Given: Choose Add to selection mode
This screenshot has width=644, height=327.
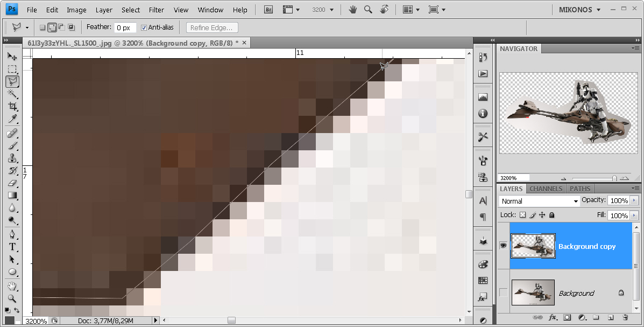Looking at the screenshot, I should pos(52,27).
